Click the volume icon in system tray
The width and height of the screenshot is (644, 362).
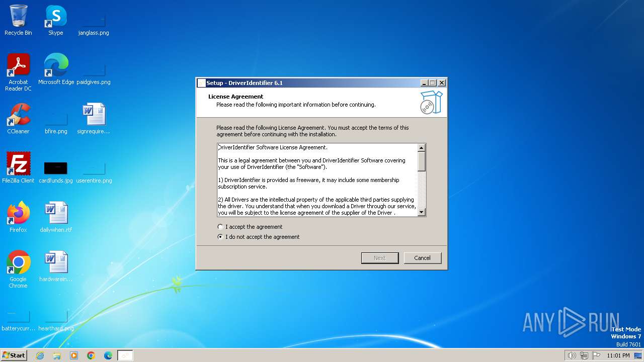pyautogui.click(x=572, y=355)
